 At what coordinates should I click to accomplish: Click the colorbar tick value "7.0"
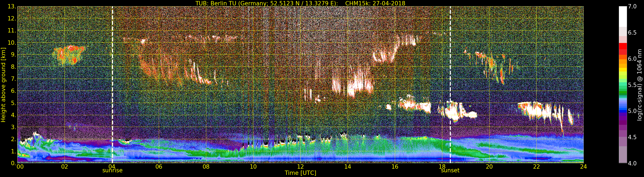[632, 6]
